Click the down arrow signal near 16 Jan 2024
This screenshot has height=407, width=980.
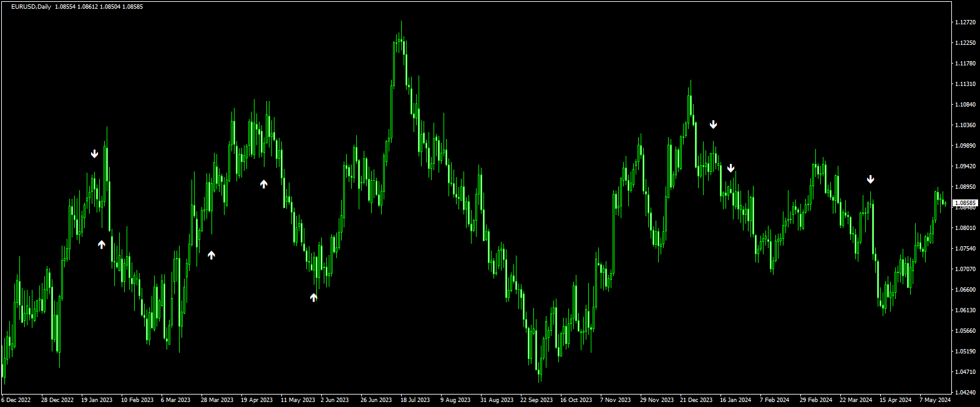coord(730,168)
